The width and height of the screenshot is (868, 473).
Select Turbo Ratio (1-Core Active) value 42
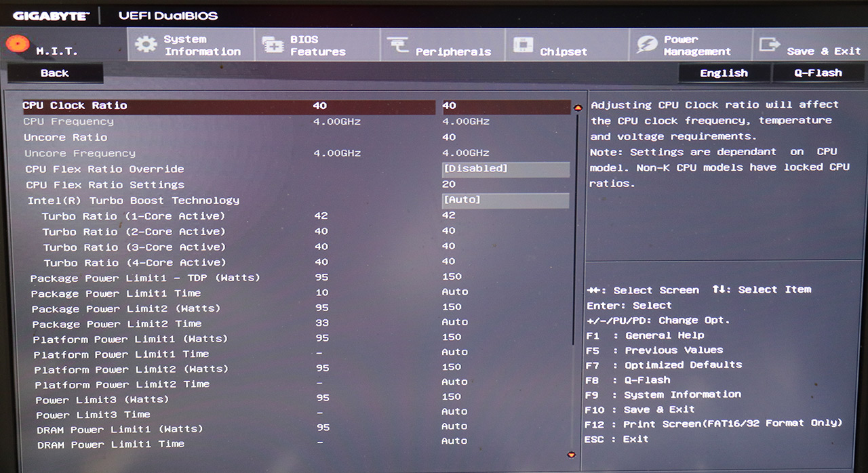click(449, 215)
